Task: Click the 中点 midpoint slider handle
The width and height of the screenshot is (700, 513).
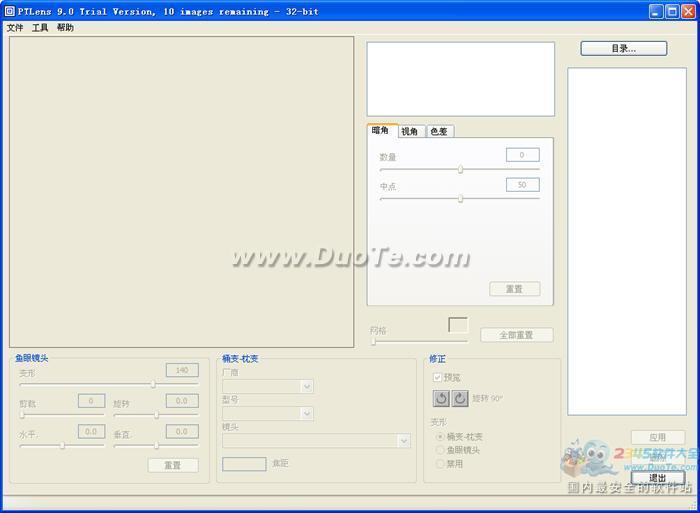Action: (460, 199)
